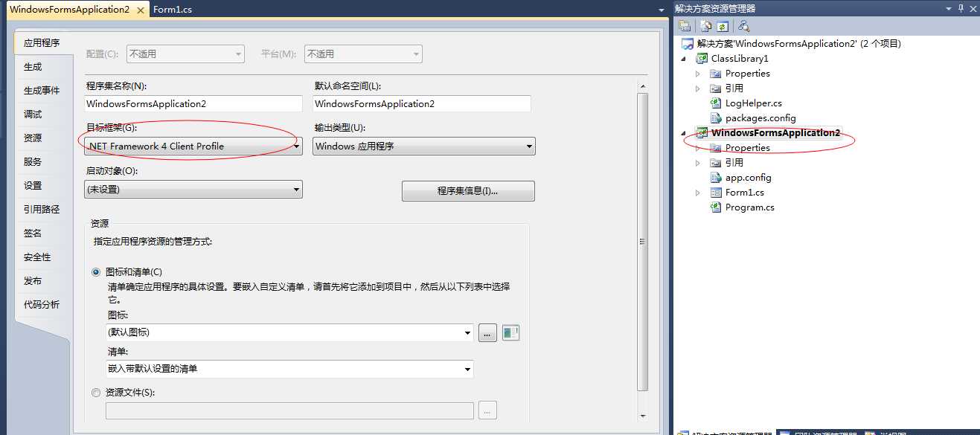The width and height of the screenshot is (980, 435).
Task: Click the 默认命名空间 text field
Action: tap(422, 104)
